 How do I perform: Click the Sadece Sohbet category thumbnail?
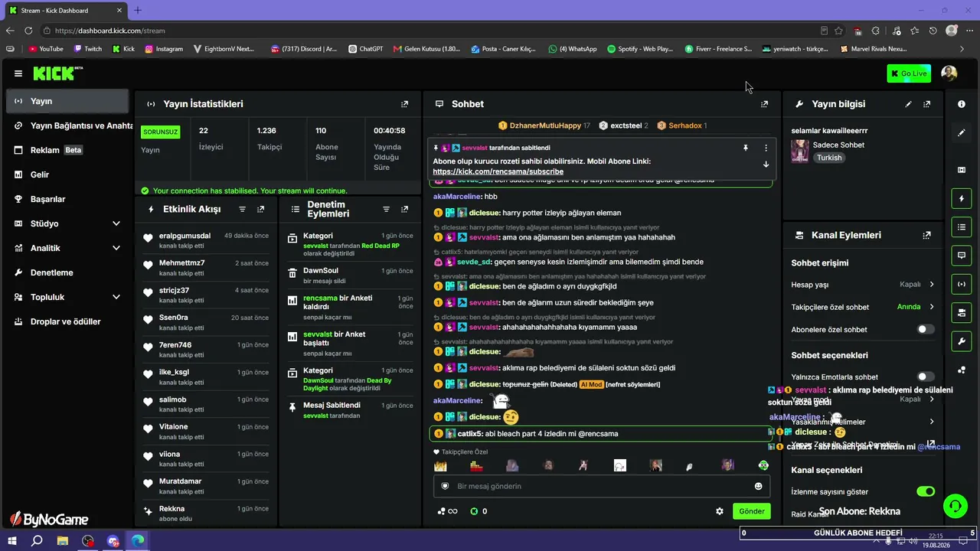point(800,151)
